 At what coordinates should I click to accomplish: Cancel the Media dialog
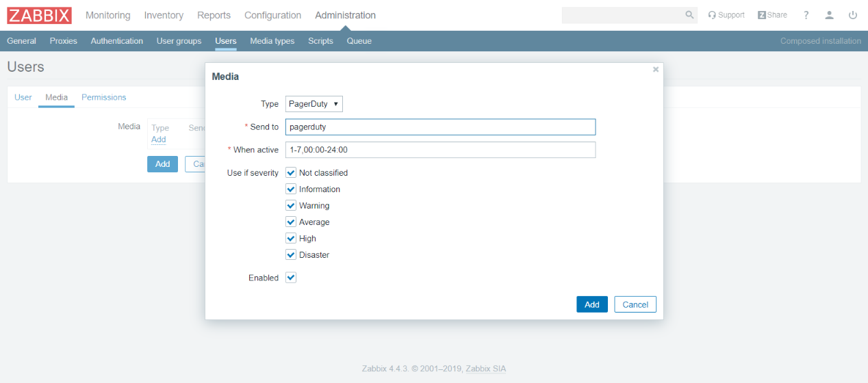pyautogui.click(x=635, y=304)
